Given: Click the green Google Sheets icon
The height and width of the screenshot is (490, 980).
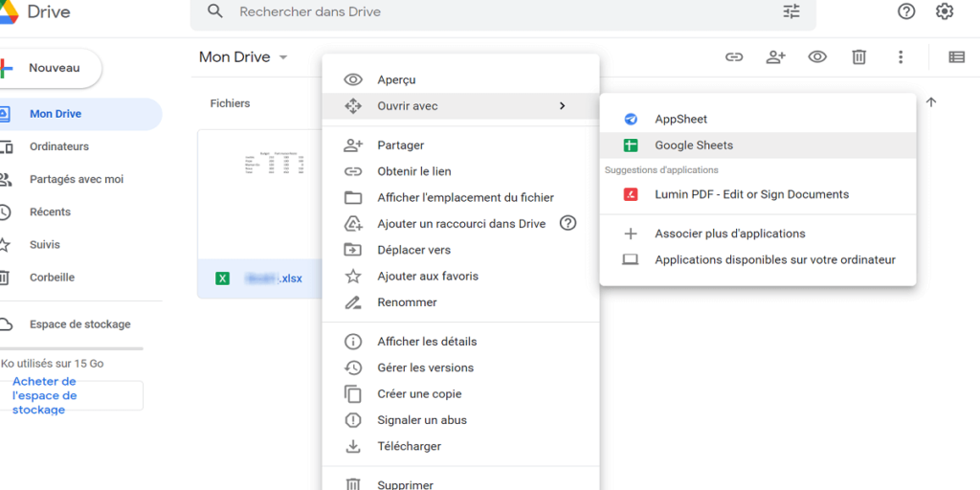Looking at the screenshot, I should tap(631, 145).
